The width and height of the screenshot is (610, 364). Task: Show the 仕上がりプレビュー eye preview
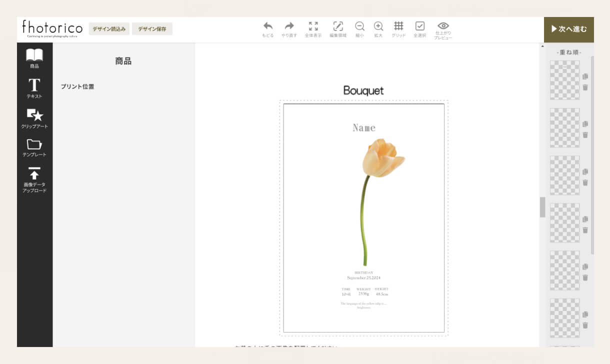tap(443, 26)
